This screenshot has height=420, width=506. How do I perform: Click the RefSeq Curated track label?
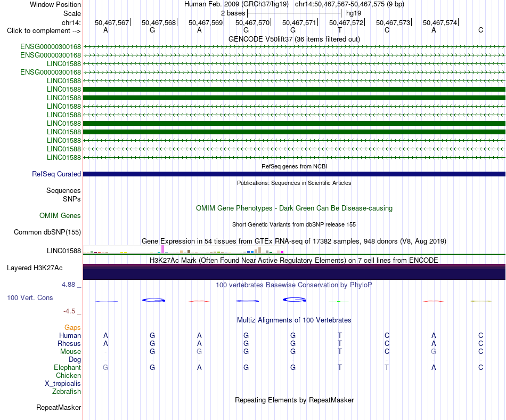coord(56,174)
